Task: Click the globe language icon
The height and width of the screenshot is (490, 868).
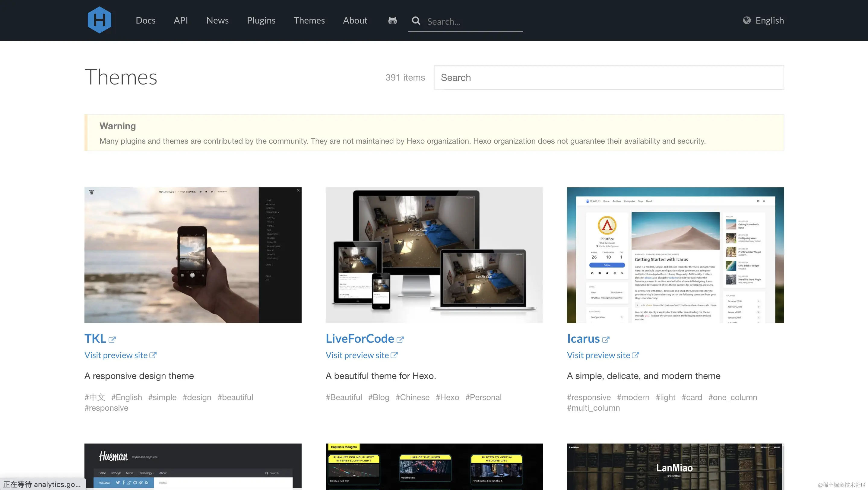Action: pyautogui.click(x=747, y=20)
